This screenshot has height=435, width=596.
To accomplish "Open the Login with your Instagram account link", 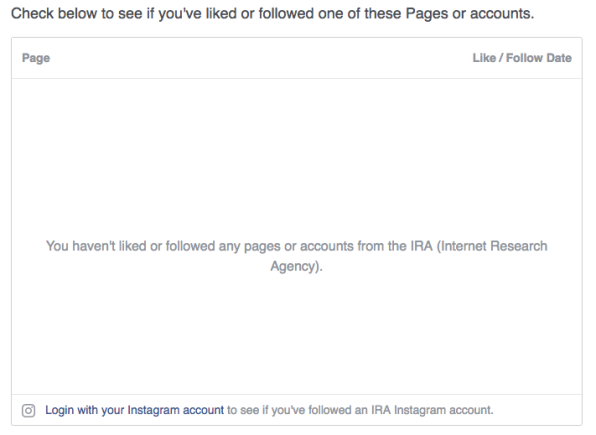I will (135, 410).
